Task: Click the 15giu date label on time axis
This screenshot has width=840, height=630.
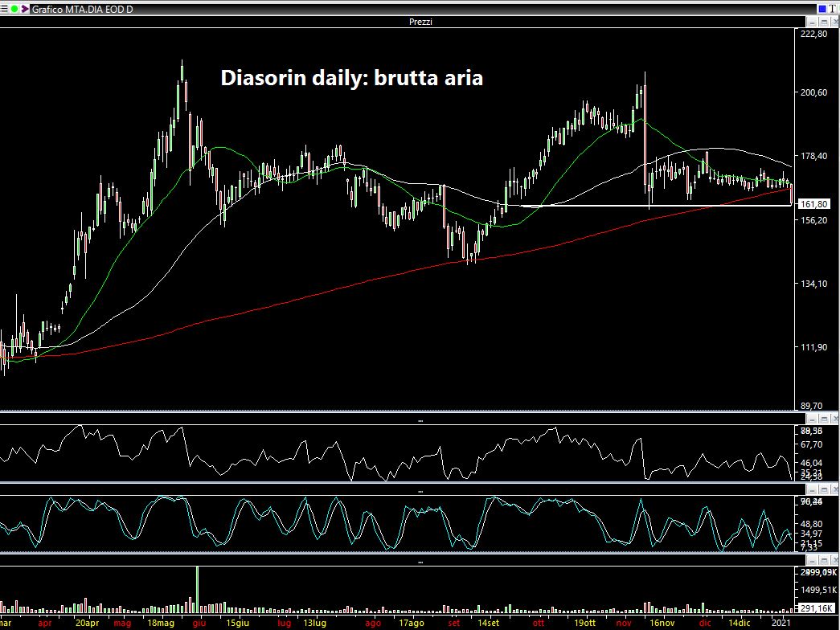Action: [237, 623]
